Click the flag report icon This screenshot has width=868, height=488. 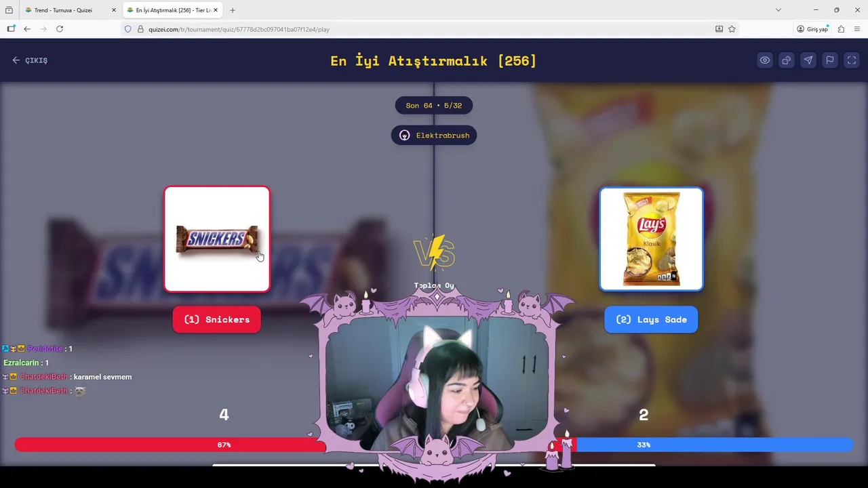point(830,60)
